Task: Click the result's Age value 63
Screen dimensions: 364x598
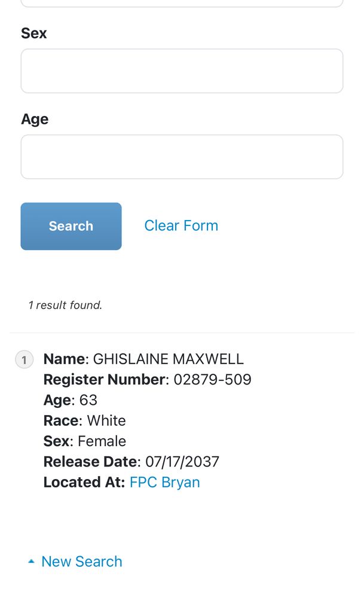Action: [88, 400]
